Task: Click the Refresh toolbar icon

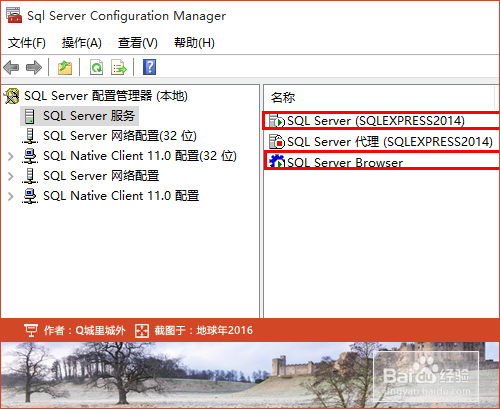Action: [96, 67]
